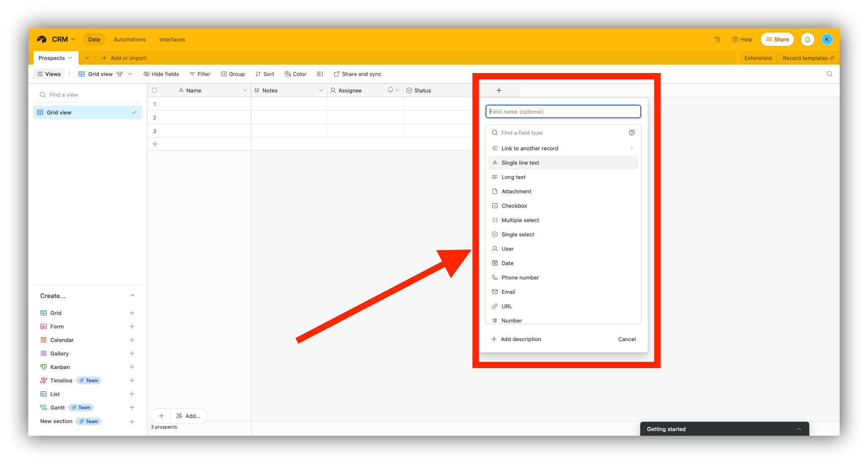Select Long text field type

pos(563,177)
